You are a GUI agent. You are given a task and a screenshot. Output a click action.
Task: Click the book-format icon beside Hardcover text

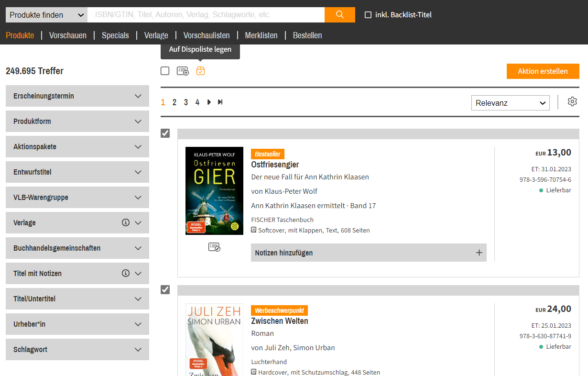[x=254, y=372]
